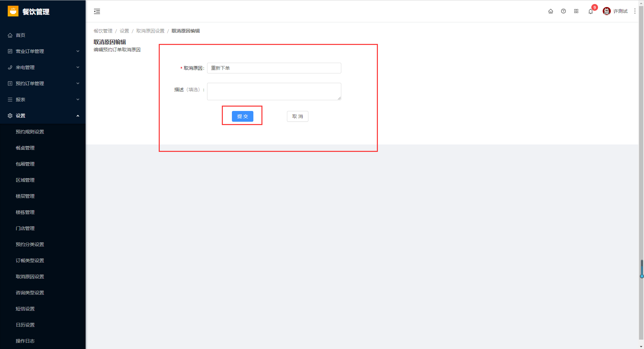Submit the form with 提交 button
Image resolution: width=644 pixels, height=349 pixels.
coord(243,116)
